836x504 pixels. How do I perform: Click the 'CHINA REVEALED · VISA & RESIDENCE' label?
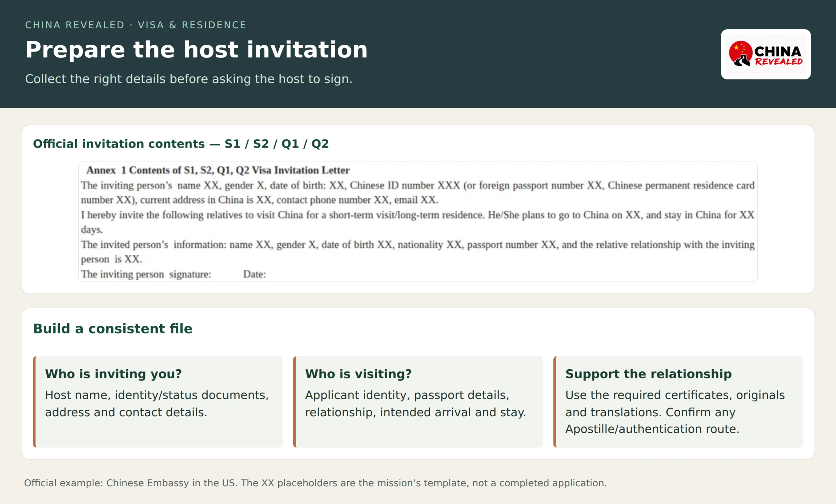tap(136, 25)
